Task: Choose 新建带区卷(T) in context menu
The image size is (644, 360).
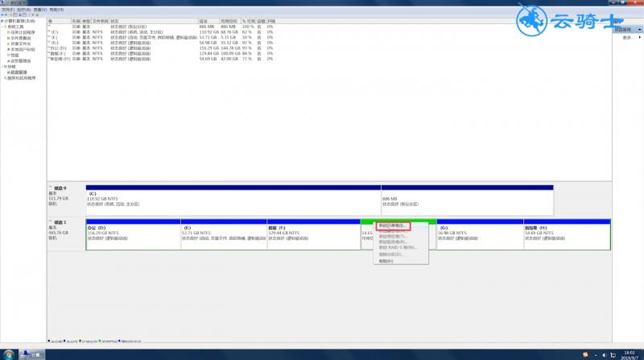Action: [x=393, y=237]
